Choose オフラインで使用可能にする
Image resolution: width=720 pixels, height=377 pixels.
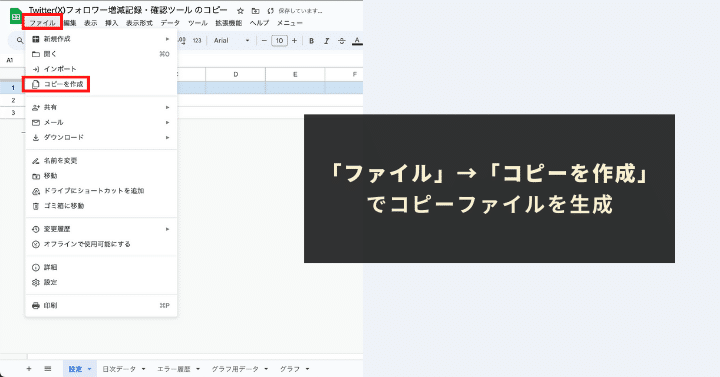101,244
